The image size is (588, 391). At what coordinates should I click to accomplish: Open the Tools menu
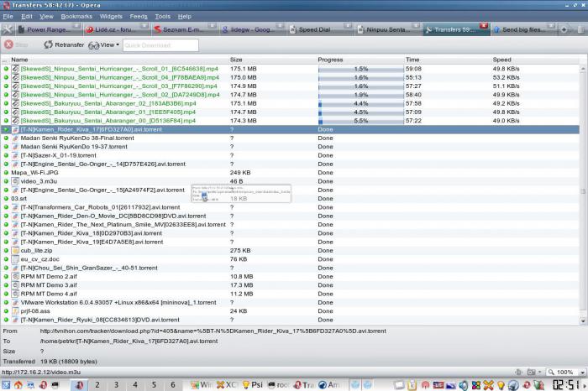pyautogui.click(x=163, y=17)
